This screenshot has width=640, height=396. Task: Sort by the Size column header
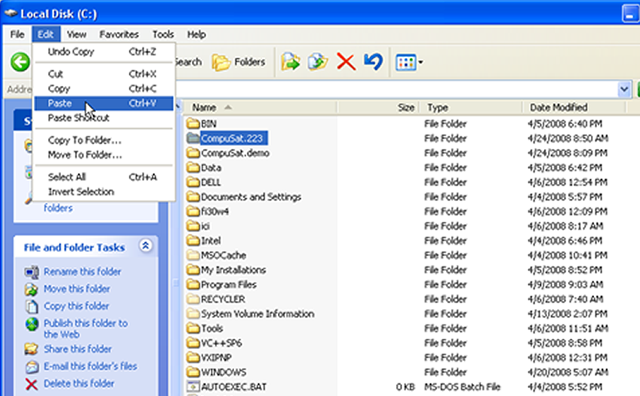click(378, 107)
